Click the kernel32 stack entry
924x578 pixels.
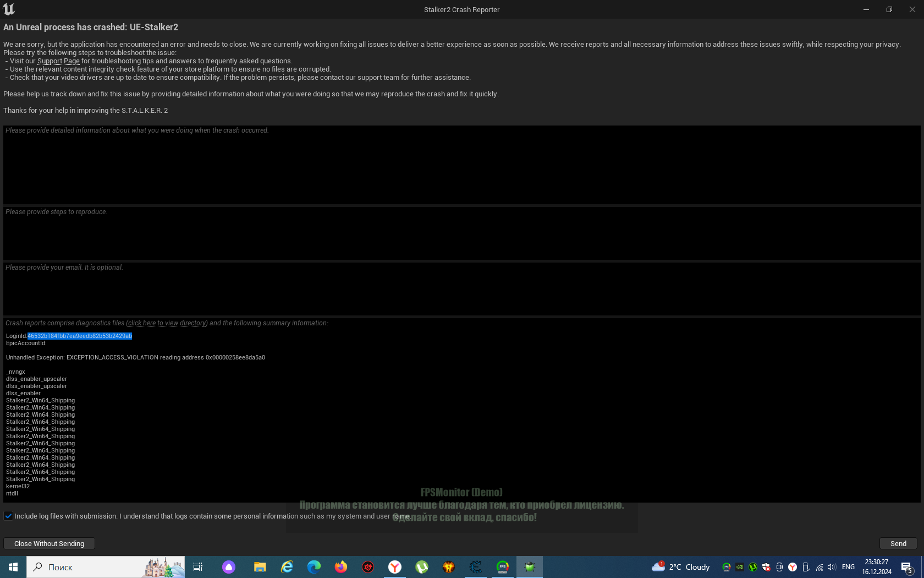point(18,486)
